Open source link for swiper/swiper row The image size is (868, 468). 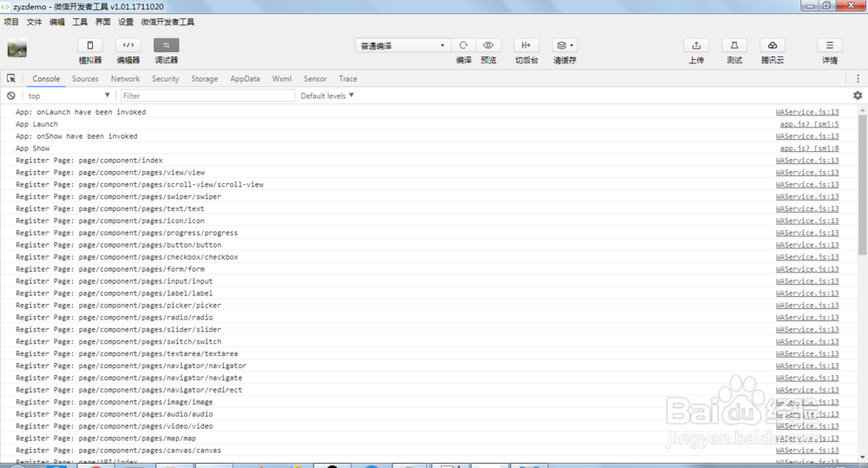[807, 196]
